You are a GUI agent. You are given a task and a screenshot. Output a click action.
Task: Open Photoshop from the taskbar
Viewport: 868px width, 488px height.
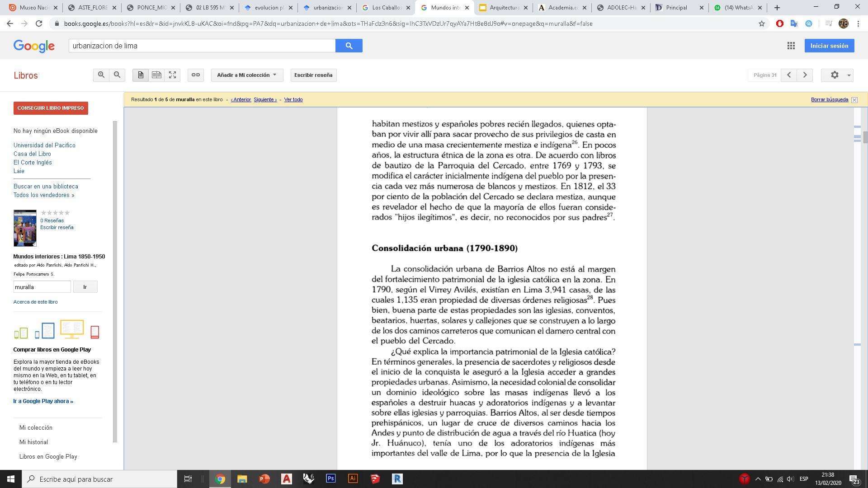(x=331, y=479)
